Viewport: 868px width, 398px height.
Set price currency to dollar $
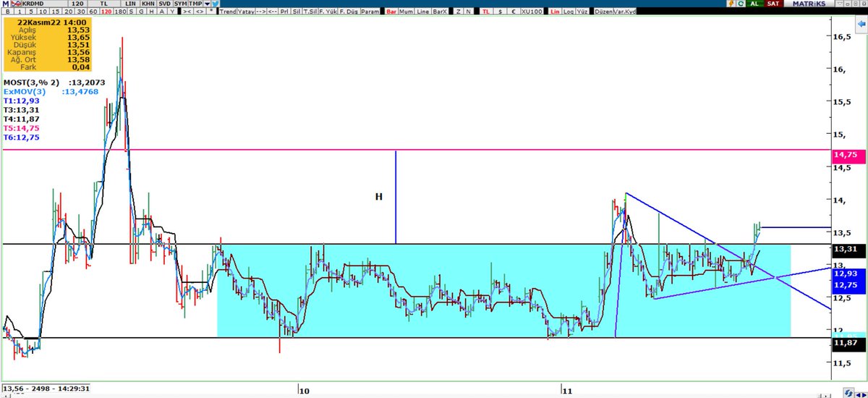click(500, 12)
